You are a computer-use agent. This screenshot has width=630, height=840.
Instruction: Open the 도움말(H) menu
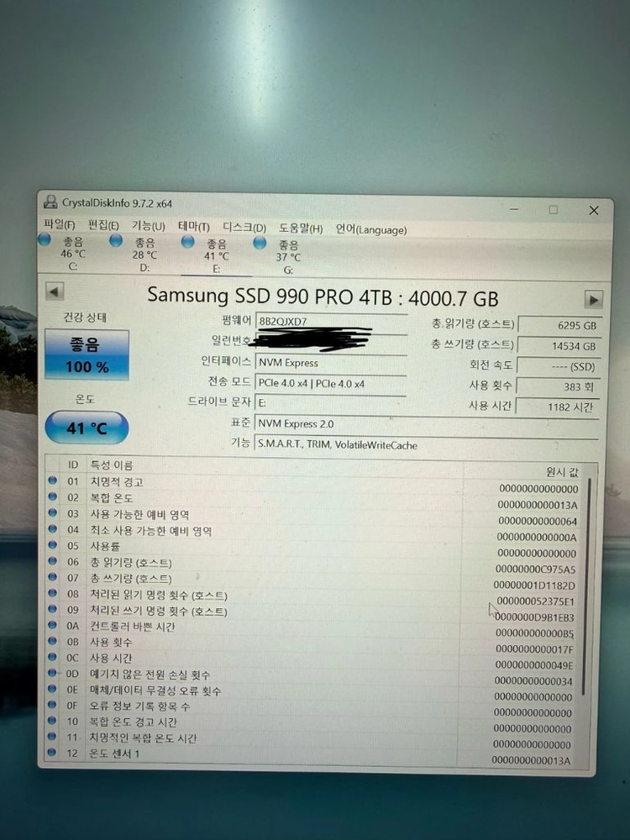point(301,228)
